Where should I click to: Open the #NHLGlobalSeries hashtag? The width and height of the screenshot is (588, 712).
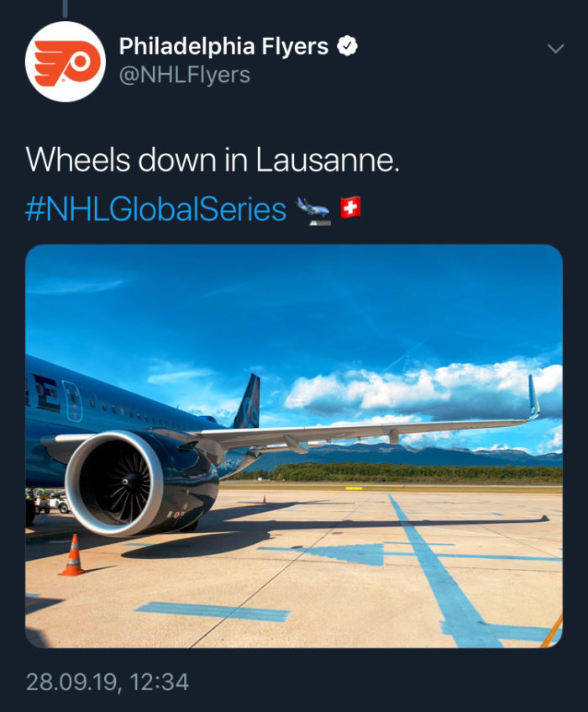pyautogui.click(x=156, y=209)
